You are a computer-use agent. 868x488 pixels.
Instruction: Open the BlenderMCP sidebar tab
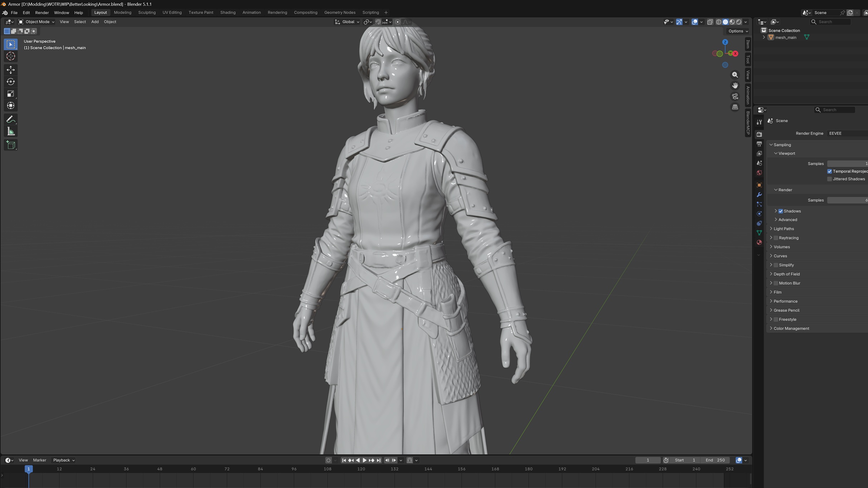tap(748, 123)
